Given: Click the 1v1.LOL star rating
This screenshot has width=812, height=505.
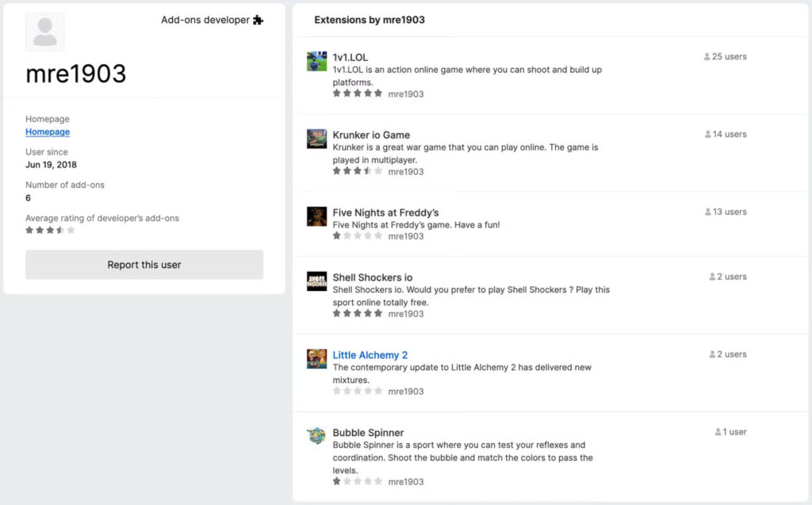Looking at the screenshot, I should coord(357,94).
